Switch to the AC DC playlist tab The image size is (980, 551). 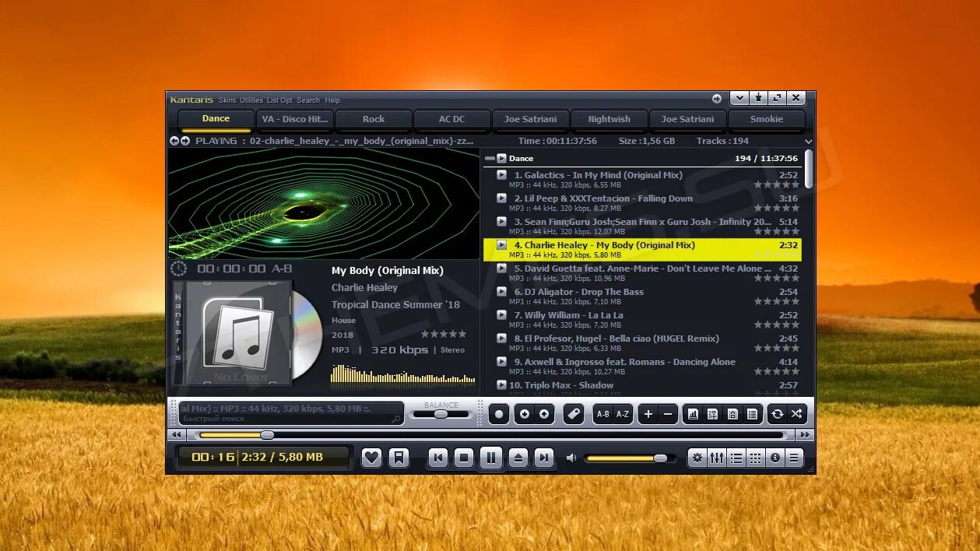click(x=451, y=119)
